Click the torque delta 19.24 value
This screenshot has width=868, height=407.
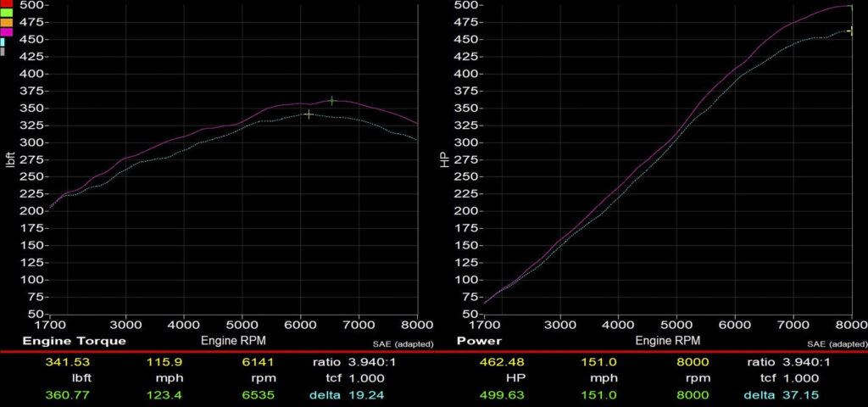[365, 395]
